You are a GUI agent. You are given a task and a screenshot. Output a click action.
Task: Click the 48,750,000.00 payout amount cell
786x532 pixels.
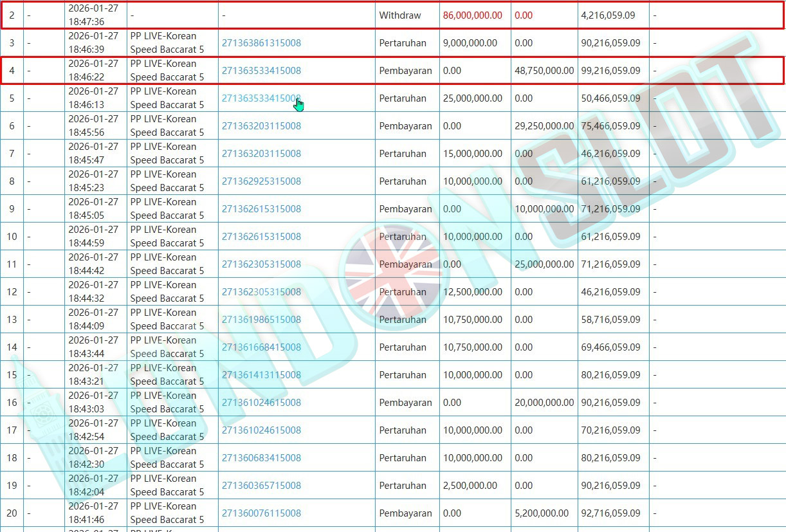544,71
